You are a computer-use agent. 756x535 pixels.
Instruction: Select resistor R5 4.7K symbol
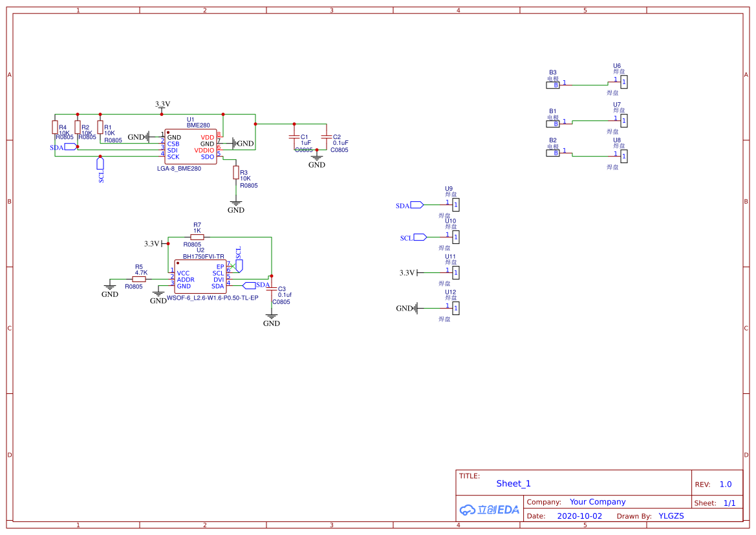click(139, 279)
